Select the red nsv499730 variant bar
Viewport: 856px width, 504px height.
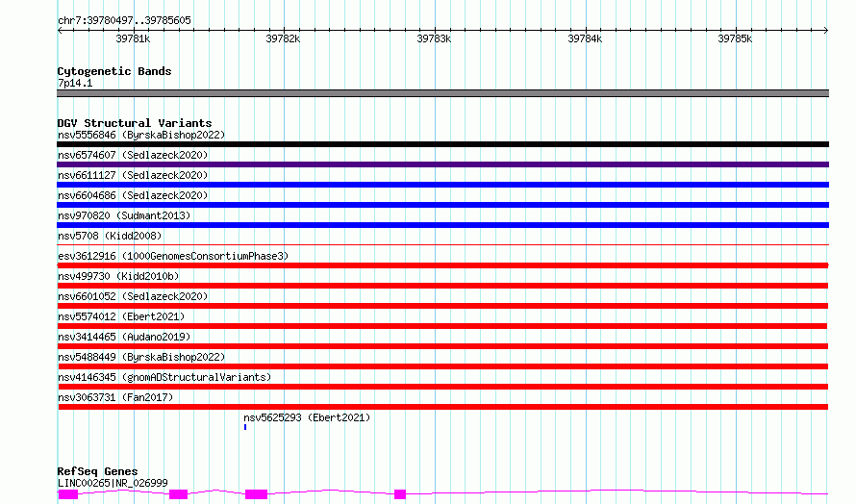coord(442,286)
